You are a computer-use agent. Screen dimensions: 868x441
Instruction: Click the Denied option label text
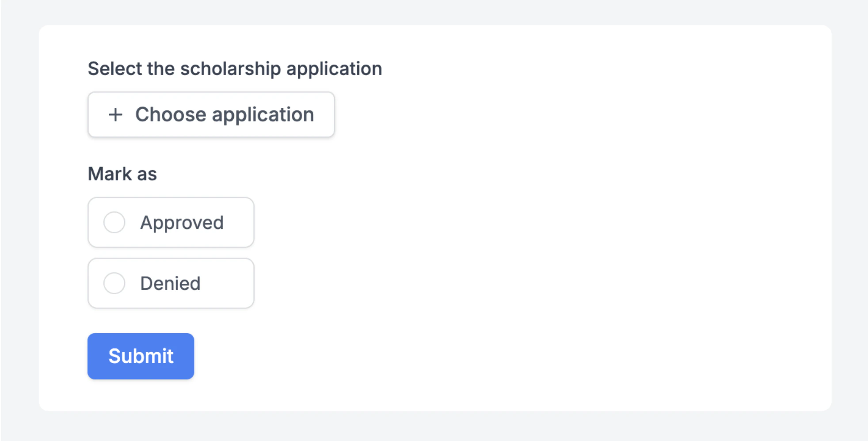pyautogui.click(x=170, y=283)
